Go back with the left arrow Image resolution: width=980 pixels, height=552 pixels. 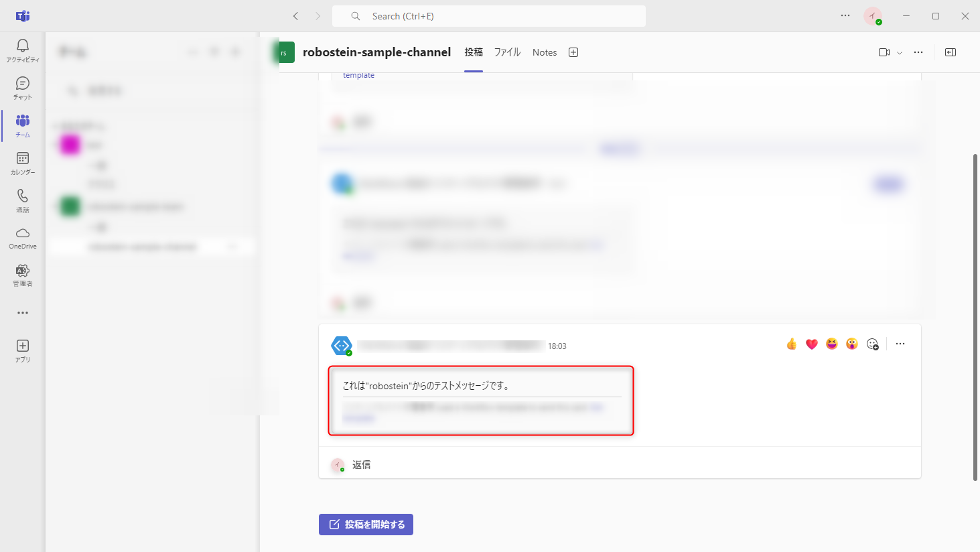[295, 16]
